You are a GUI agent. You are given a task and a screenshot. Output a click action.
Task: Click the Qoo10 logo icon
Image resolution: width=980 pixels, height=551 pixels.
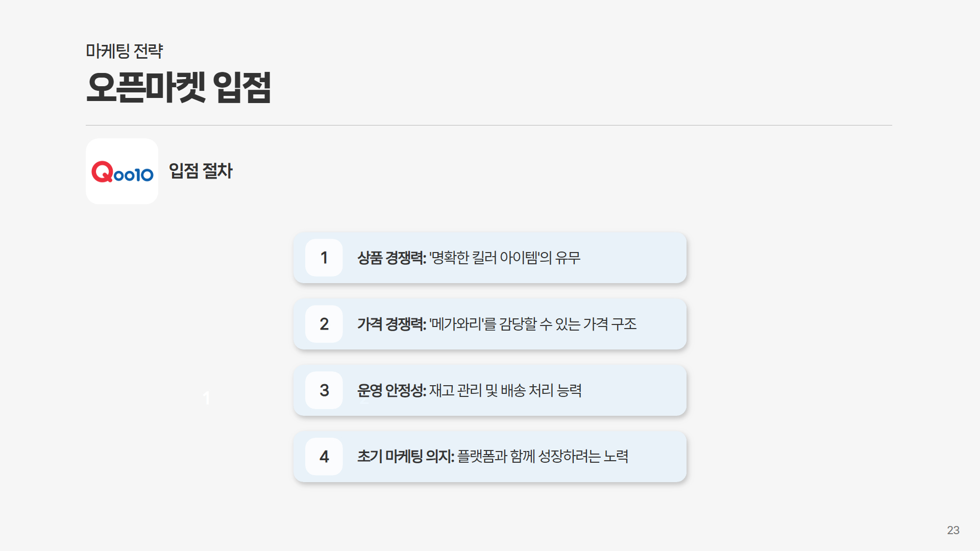(122, 172)
